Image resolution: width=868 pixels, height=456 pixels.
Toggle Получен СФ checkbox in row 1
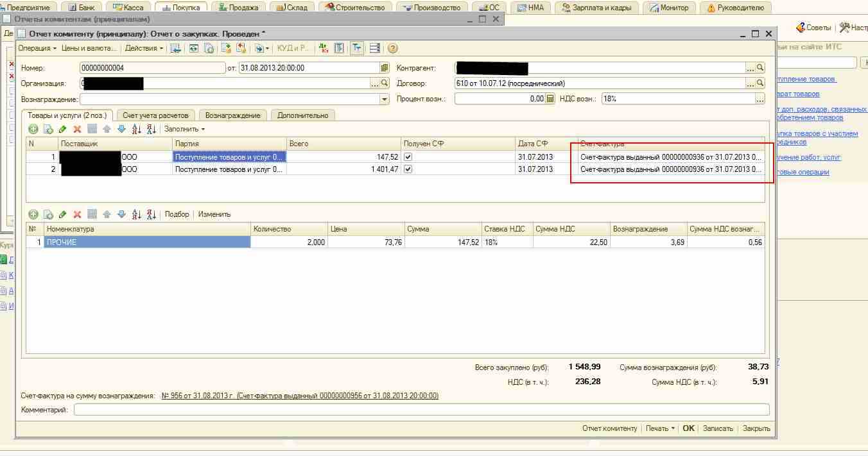(x=408, y=157)
